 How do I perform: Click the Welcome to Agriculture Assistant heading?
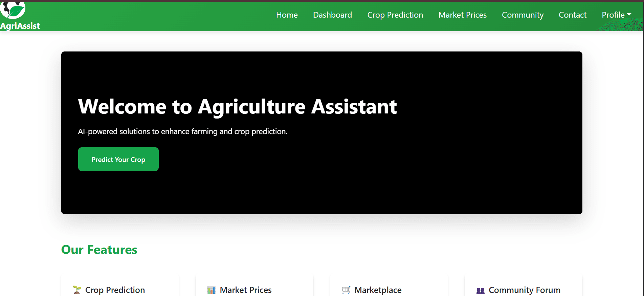(237, 106)
